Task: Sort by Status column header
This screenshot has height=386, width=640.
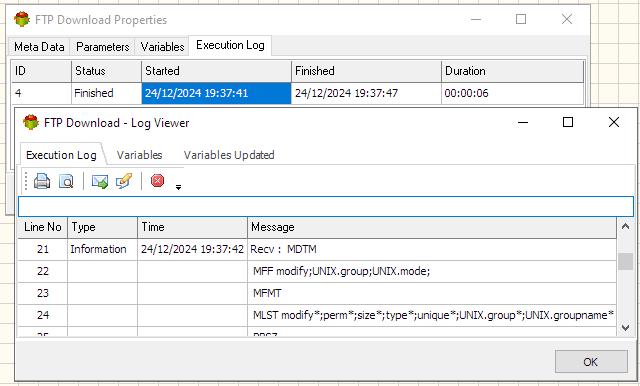Action: point(107,71)
